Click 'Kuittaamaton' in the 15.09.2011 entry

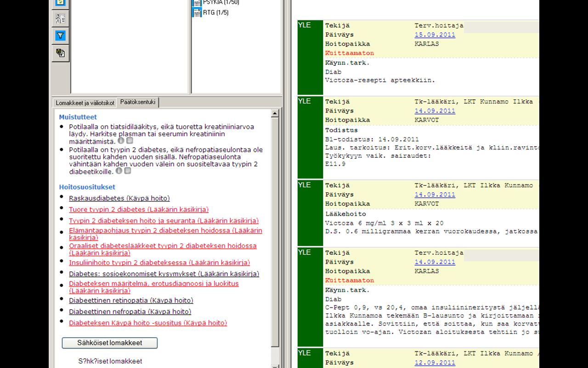[350, 53]
